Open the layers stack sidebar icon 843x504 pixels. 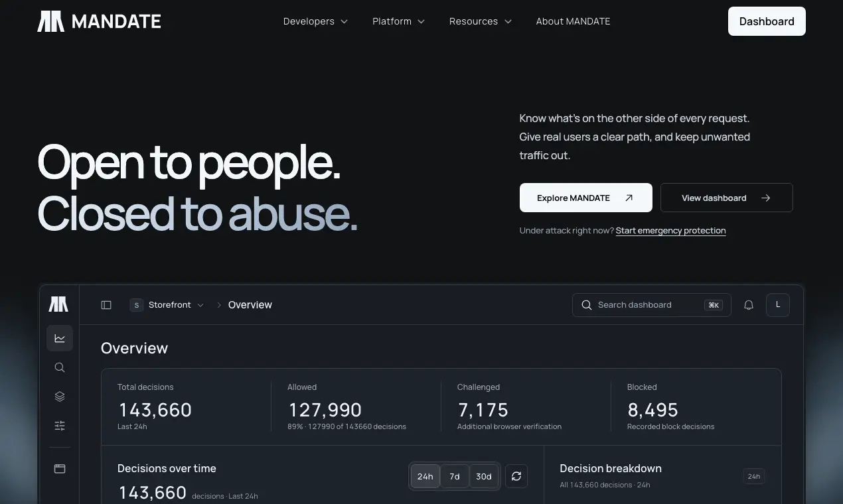[60, 397]
